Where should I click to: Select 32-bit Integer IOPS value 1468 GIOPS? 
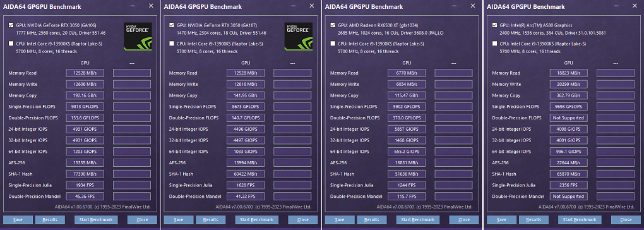(x=407, y=140)
